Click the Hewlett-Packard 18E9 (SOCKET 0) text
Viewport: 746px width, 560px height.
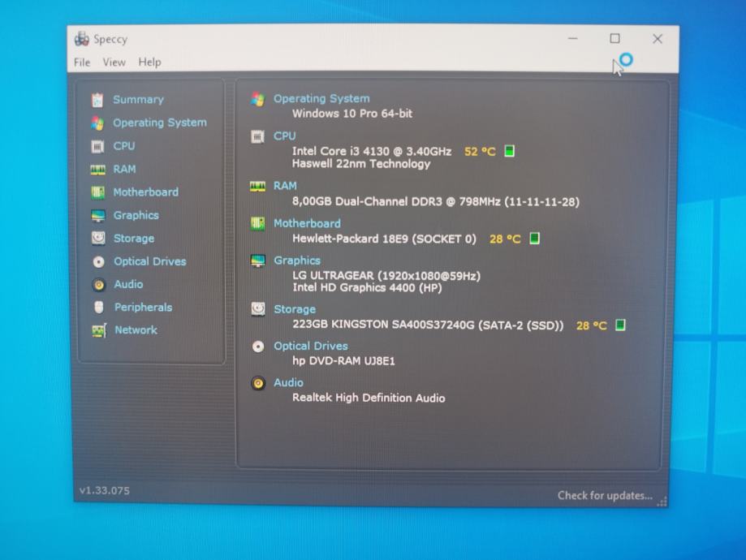point(384,239)
